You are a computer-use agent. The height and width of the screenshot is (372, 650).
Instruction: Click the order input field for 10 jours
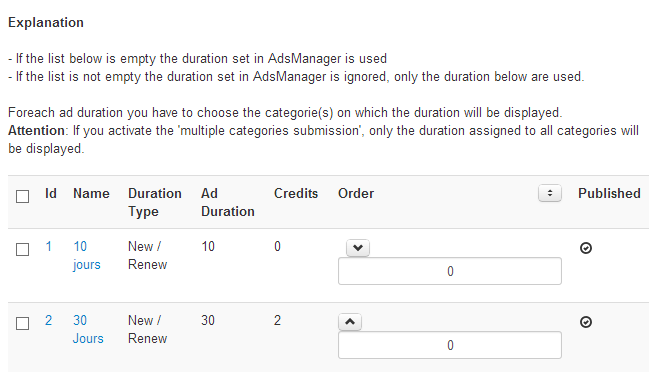click(450, 271)
